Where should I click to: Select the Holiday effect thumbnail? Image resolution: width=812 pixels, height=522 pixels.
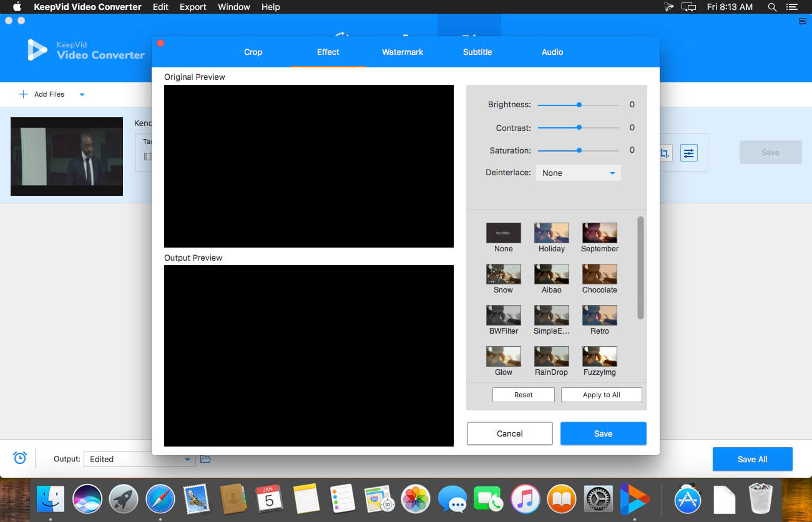[552, 233]
